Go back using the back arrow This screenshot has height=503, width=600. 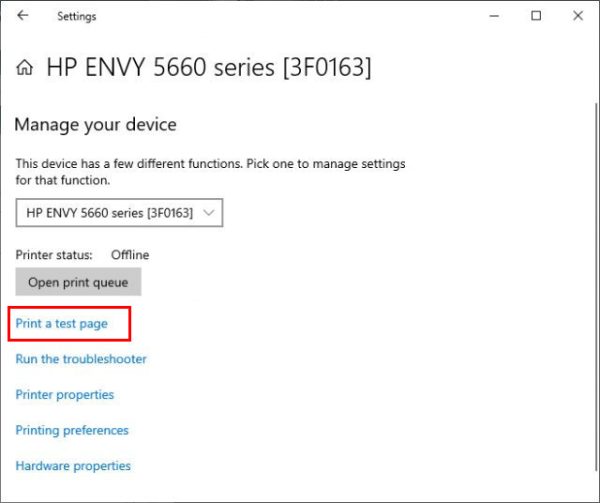click(23, 16)
